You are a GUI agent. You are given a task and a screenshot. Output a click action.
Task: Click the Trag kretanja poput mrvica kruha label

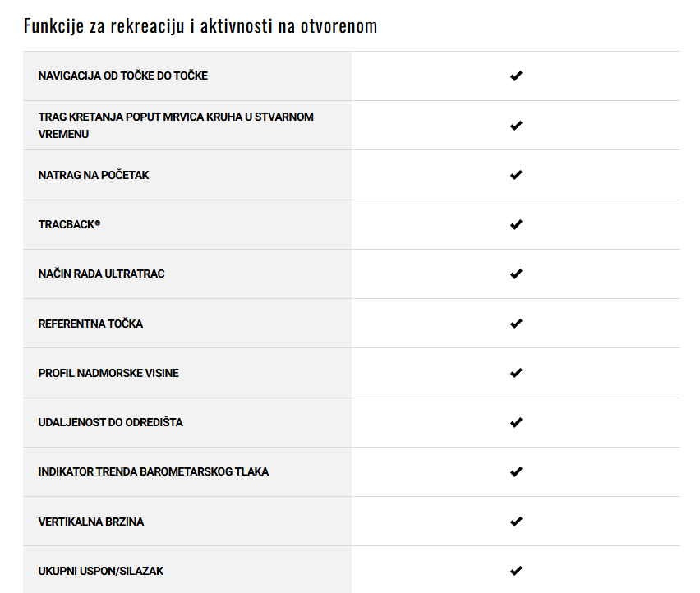pos(176,126)
